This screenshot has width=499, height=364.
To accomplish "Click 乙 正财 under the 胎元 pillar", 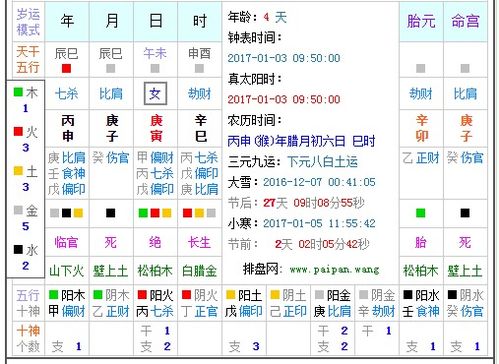I will [421, 158].
